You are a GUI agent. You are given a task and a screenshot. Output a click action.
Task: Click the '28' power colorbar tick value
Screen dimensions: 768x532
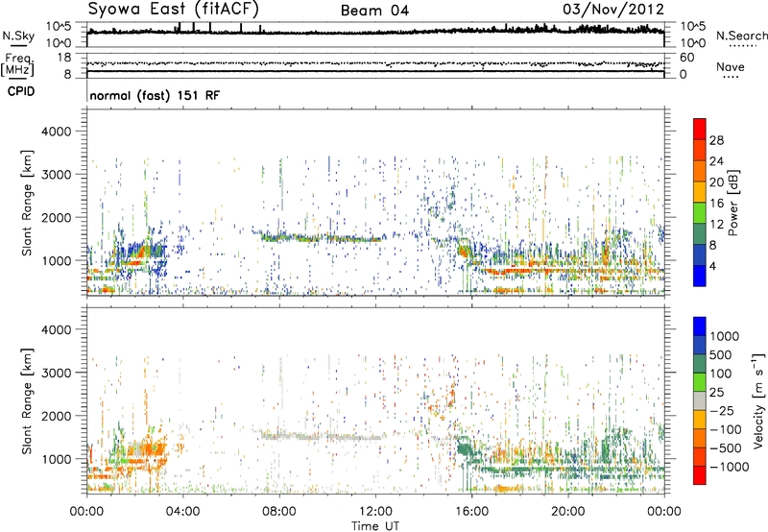point(716,140)
